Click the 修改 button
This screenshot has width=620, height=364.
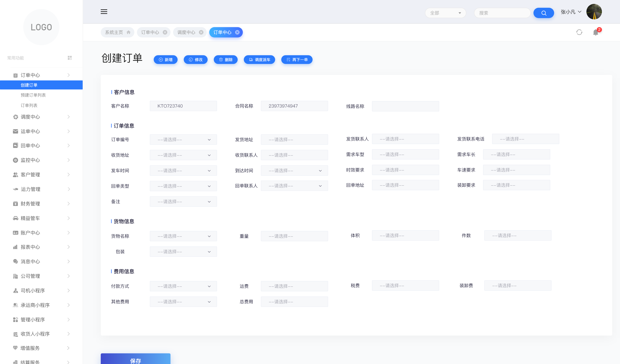196,60
